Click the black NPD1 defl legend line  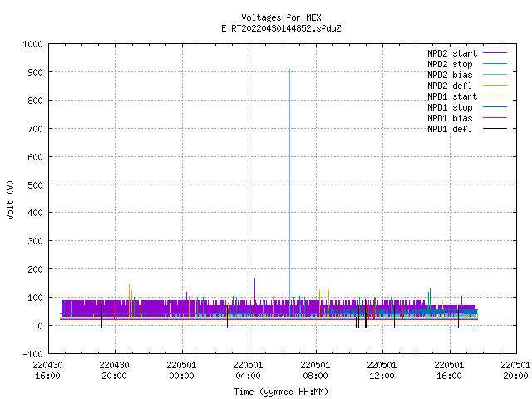click(495, 129)
